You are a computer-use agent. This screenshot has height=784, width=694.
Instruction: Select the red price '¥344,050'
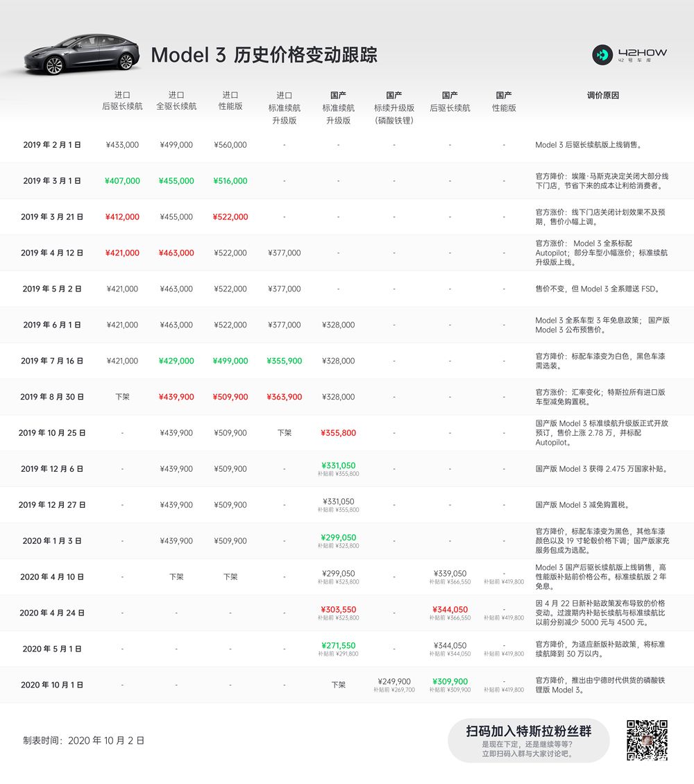pos(450,609)
